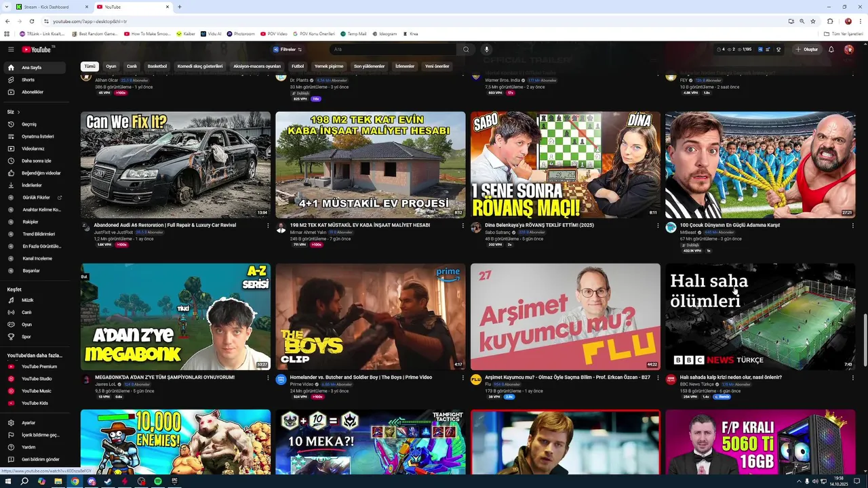Open options menu for 198 M2 Tek Kat video
868x488 pixels.
(x=462, y=226)
